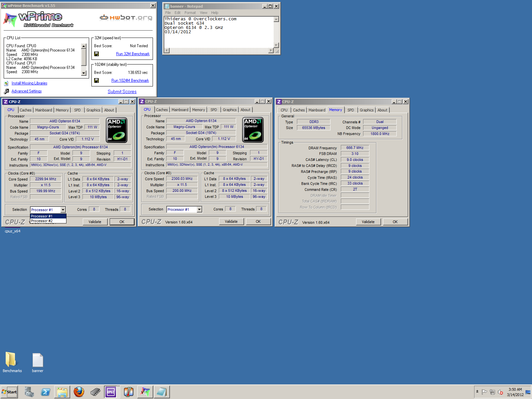Open the Format menu in Notepad
Viewport: 532px width, 399px height.
click(190, 13)
